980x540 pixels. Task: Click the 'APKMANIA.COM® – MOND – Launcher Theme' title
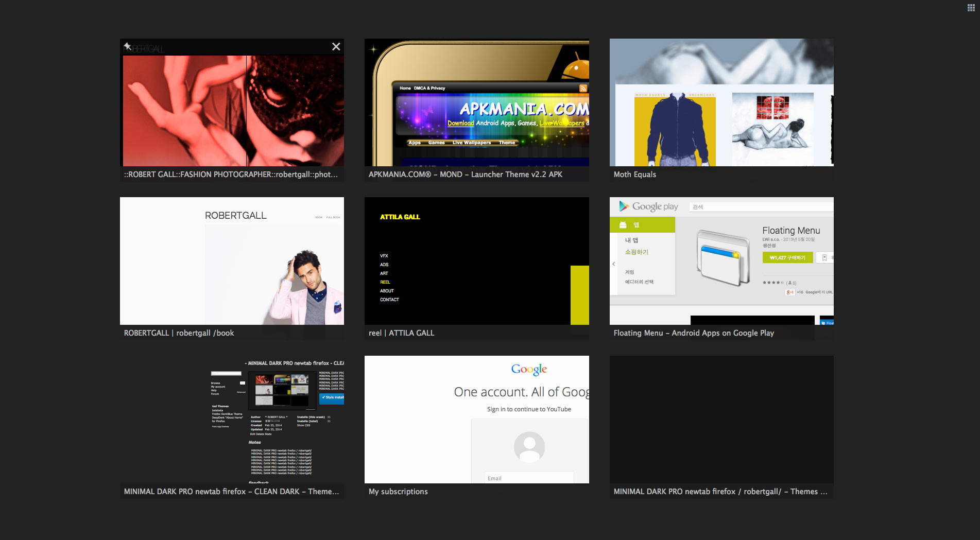point(466,175)
